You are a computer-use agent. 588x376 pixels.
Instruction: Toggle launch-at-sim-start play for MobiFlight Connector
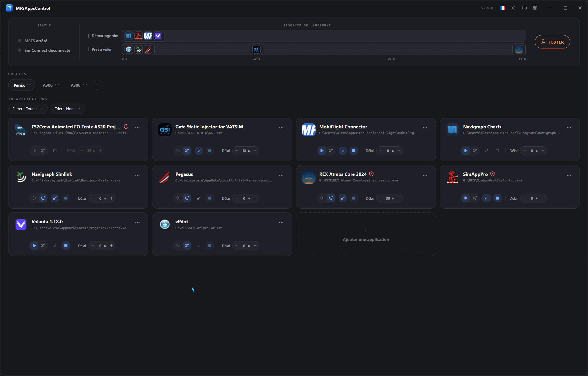pos(322,151)
